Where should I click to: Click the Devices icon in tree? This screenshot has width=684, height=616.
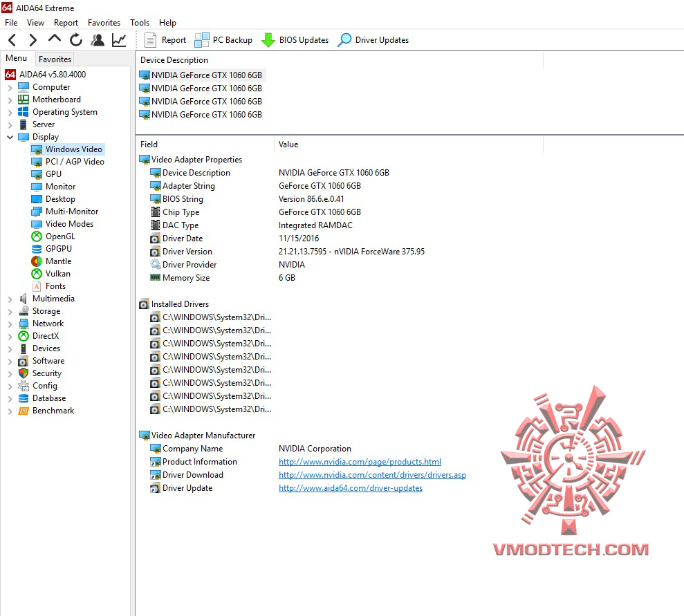24,348
